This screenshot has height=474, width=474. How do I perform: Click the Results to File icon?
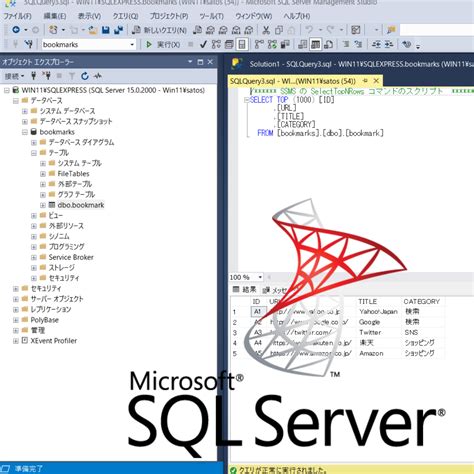click(x=328, y=44)
